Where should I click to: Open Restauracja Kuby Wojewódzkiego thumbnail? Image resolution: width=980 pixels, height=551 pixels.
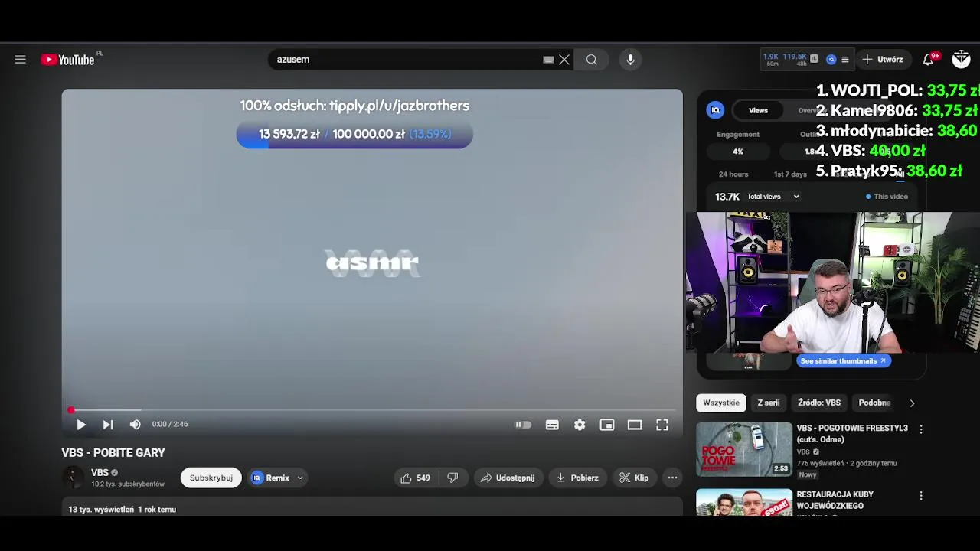744,502
